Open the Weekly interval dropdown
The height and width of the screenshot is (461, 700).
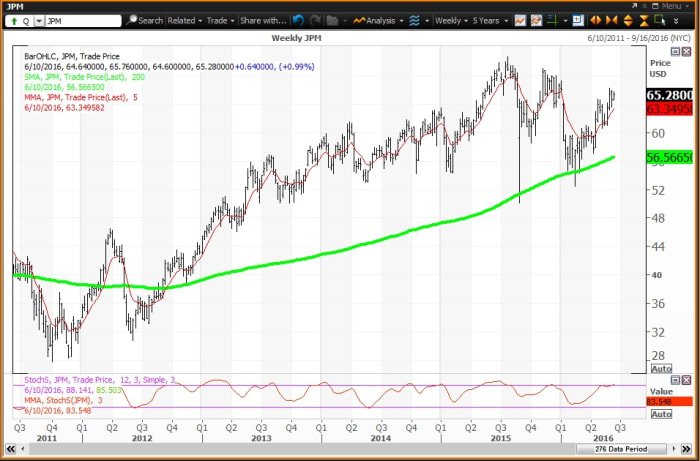[x=452, y=20]
